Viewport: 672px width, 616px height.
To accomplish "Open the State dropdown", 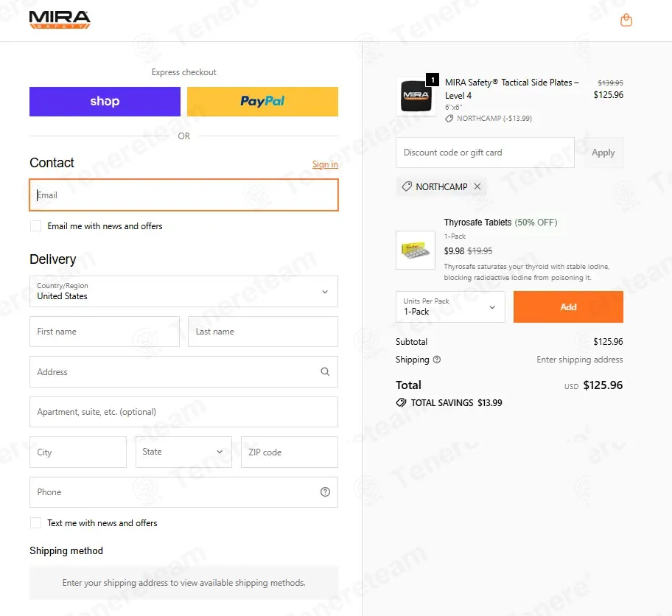I will tap(184, 452).
